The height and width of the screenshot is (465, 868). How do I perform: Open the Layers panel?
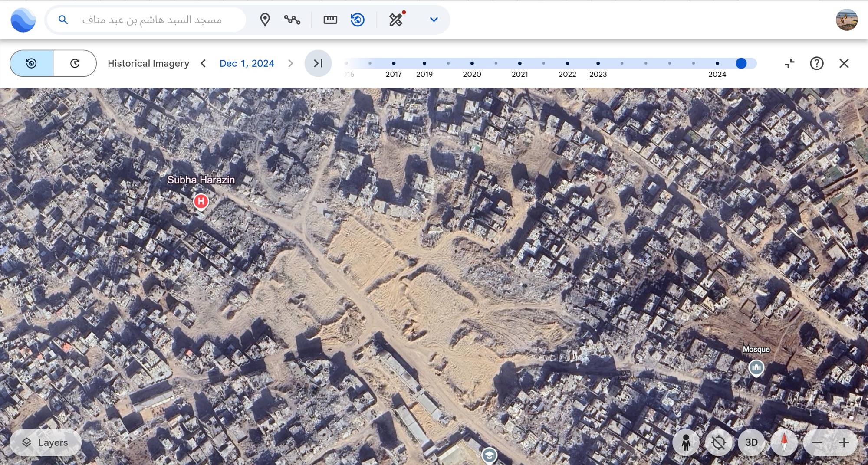click(x=46, y=442)
